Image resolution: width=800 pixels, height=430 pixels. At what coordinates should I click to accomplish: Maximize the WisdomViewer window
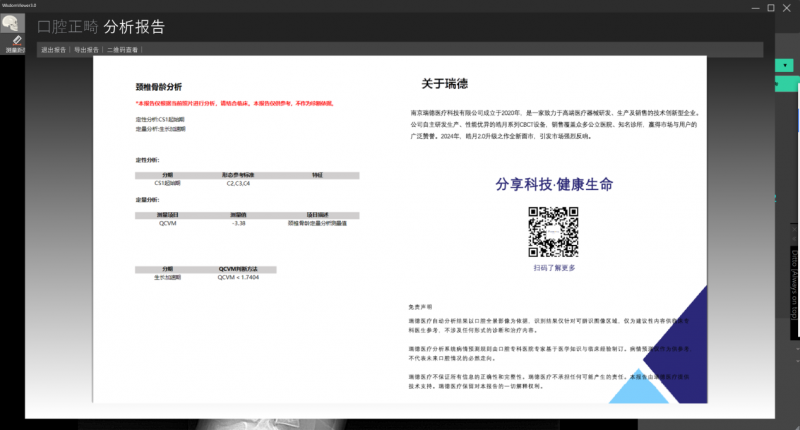click(x=770, y=7)
